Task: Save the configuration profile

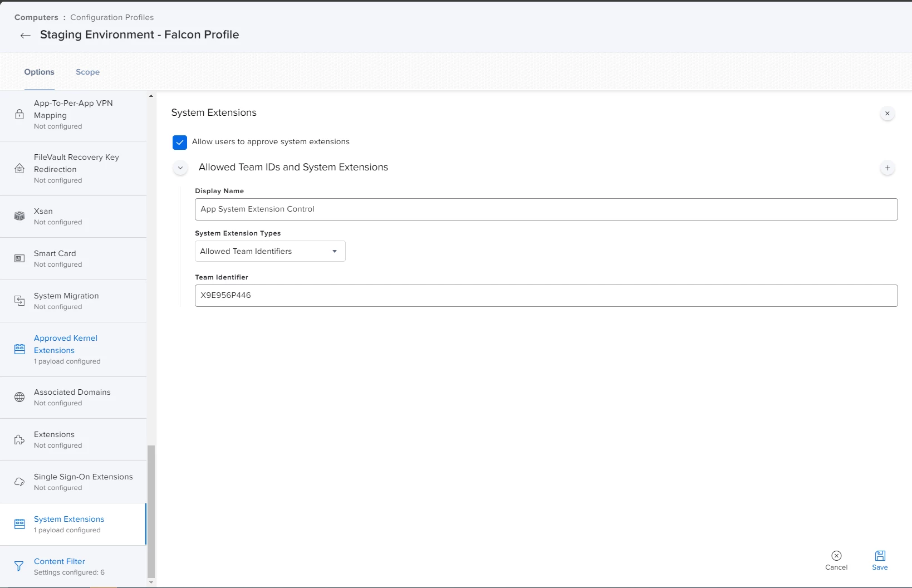Action: pos(880,560)
